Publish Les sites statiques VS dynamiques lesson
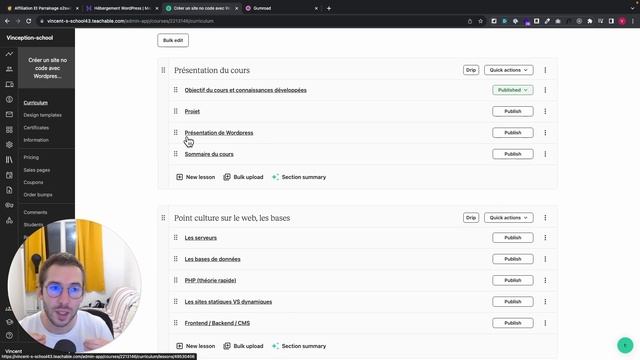The width and height of the screenshot is (640, 360). (x=513, y=302)
